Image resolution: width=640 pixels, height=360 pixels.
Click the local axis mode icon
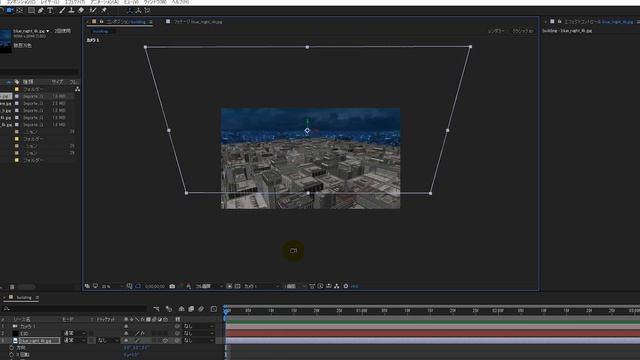130,10
